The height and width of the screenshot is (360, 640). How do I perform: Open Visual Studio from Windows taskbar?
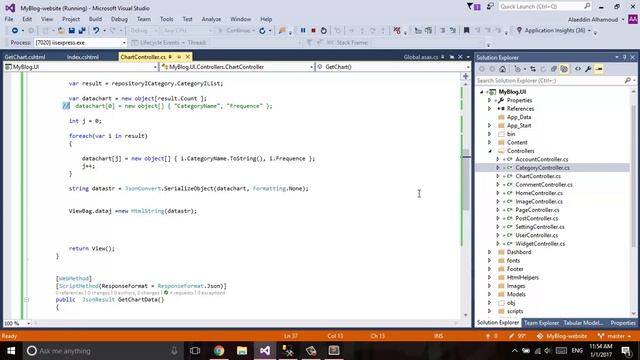(265, 351)
